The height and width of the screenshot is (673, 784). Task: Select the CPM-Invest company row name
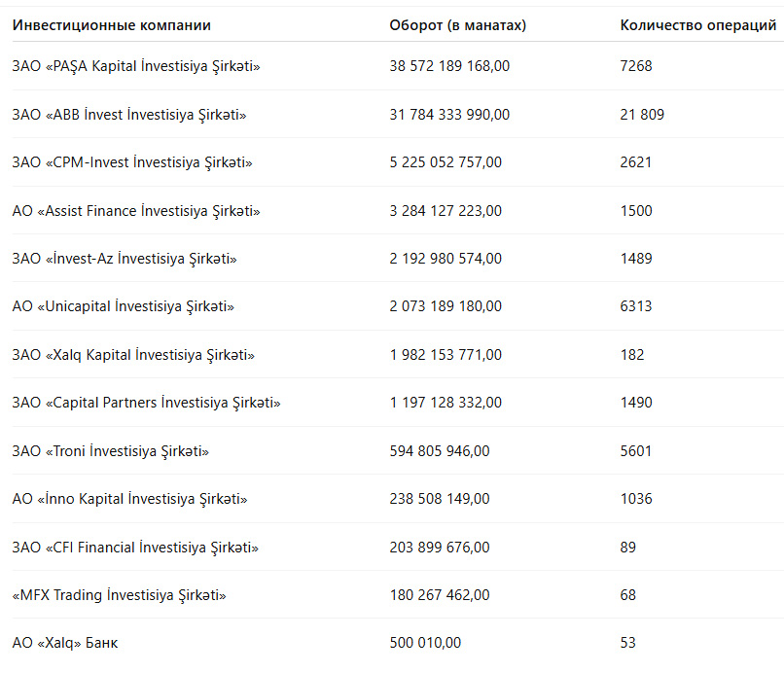(x=132, y=162)
